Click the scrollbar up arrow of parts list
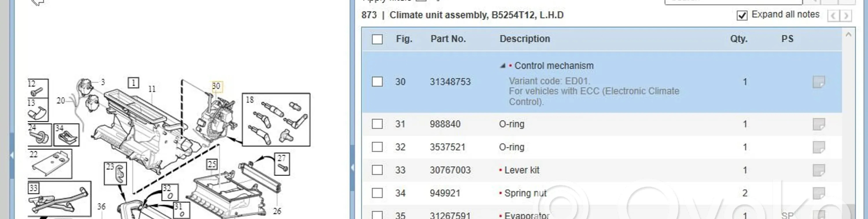The height and width of the screenshot is (219, 868). coord(848,35)
